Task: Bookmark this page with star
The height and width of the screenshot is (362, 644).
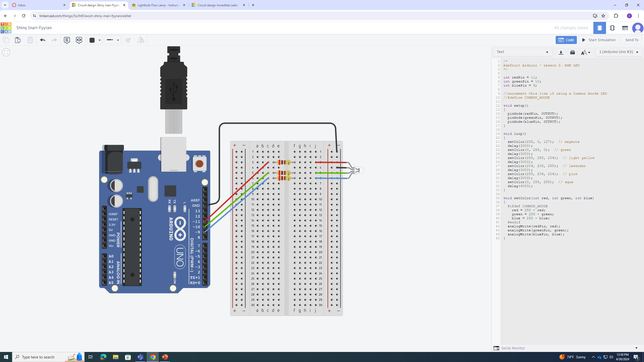Action: pyautogui.click(x=603, y=16)
